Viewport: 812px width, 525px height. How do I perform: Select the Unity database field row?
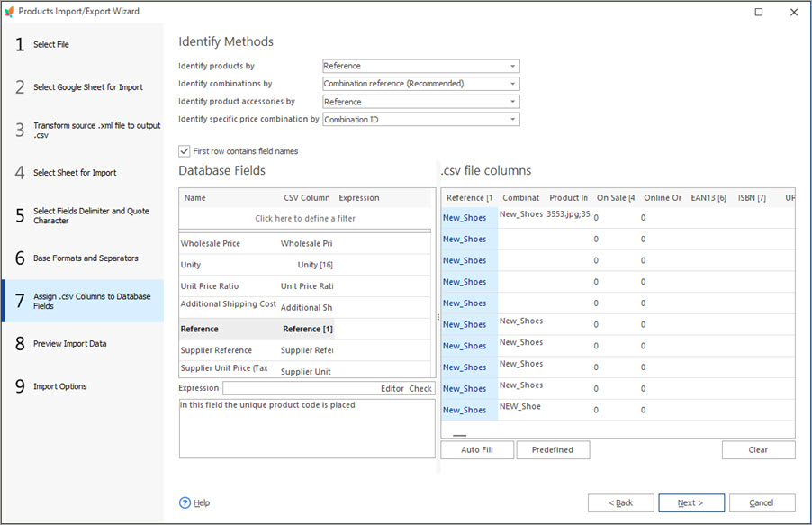305,265
